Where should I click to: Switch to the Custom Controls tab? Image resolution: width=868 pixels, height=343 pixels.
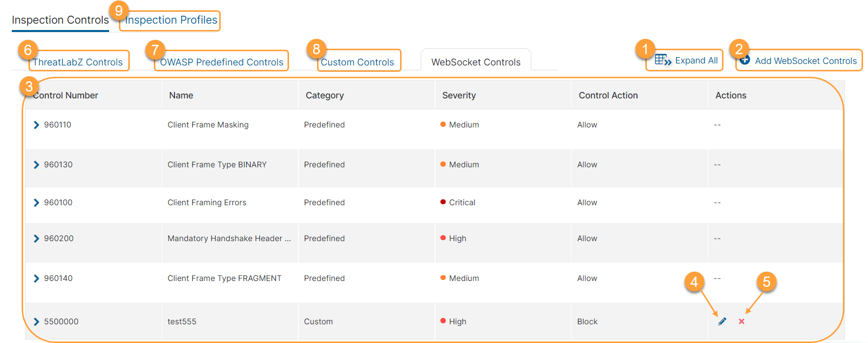[357, 62]
